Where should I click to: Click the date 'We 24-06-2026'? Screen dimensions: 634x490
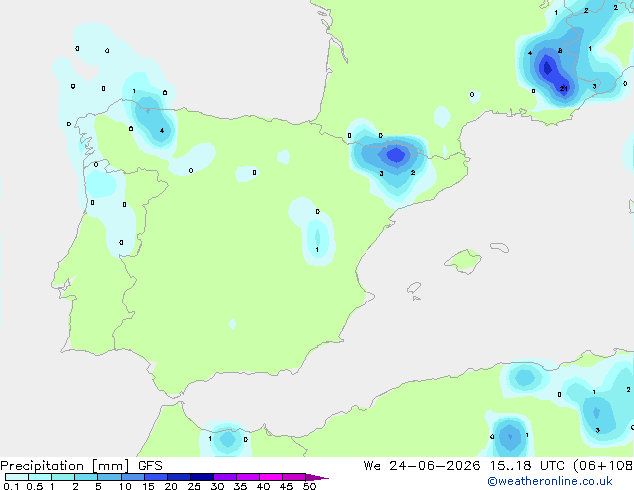[422, 465]
